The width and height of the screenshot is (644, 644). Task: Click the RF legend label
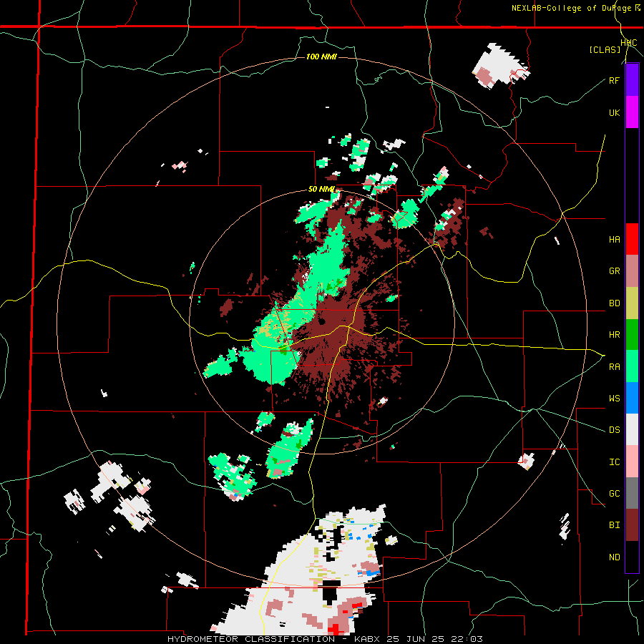tap(614, 80)
